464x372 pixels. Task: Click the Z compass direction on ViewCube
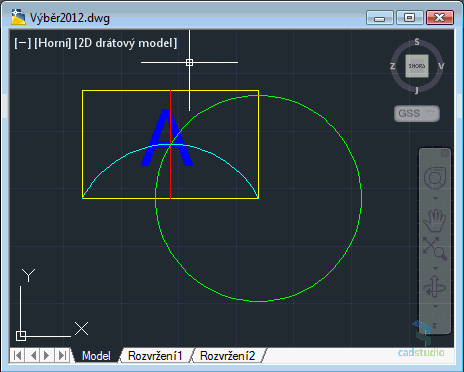click(x=393, y=66)
